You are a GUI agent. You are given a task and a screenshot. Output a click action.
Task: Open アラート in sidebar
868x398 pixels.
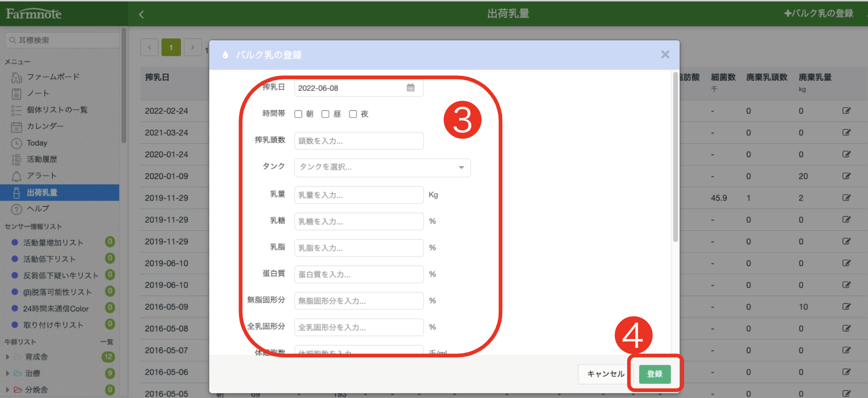point(42,176)
